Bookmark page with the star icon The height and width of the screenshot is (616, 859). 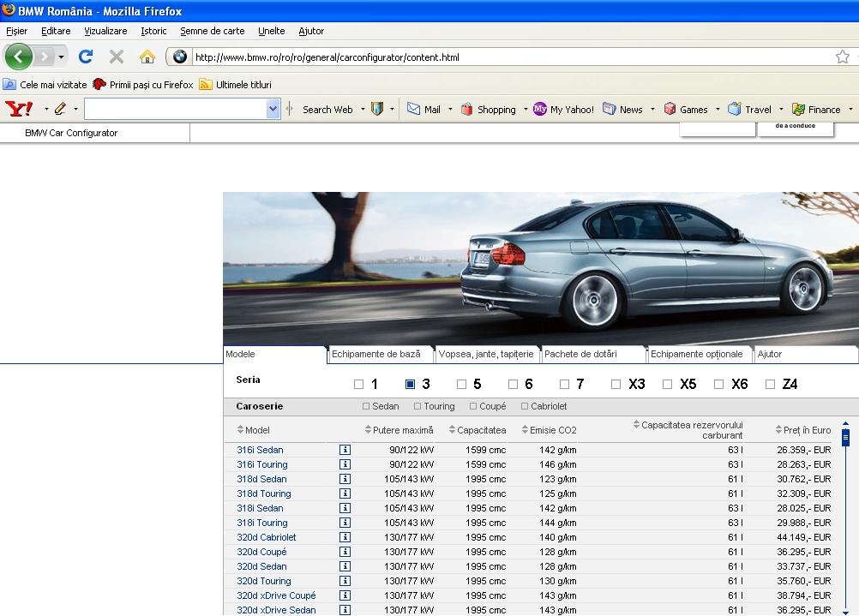pyautogui.click(x=842, y=57)
